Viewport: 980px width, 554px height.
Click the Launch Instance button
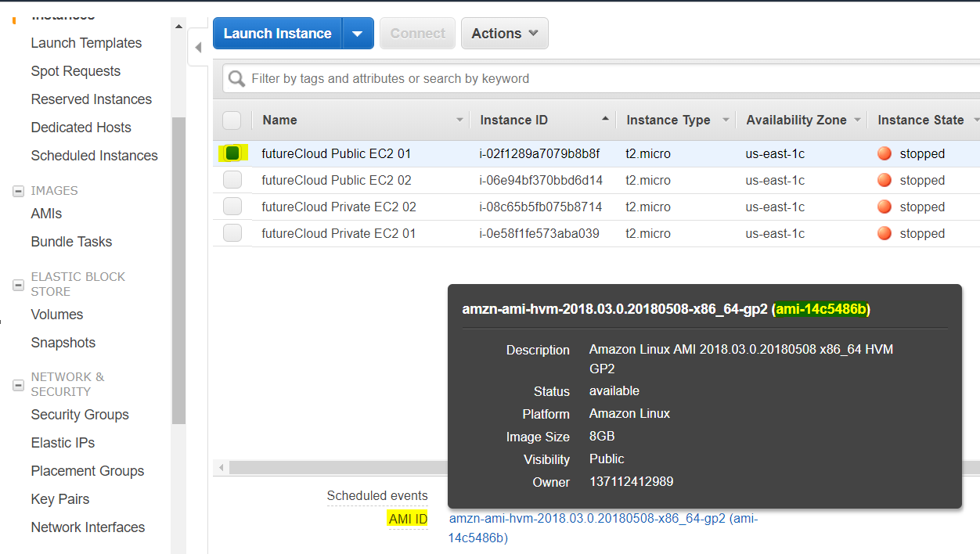278,34
